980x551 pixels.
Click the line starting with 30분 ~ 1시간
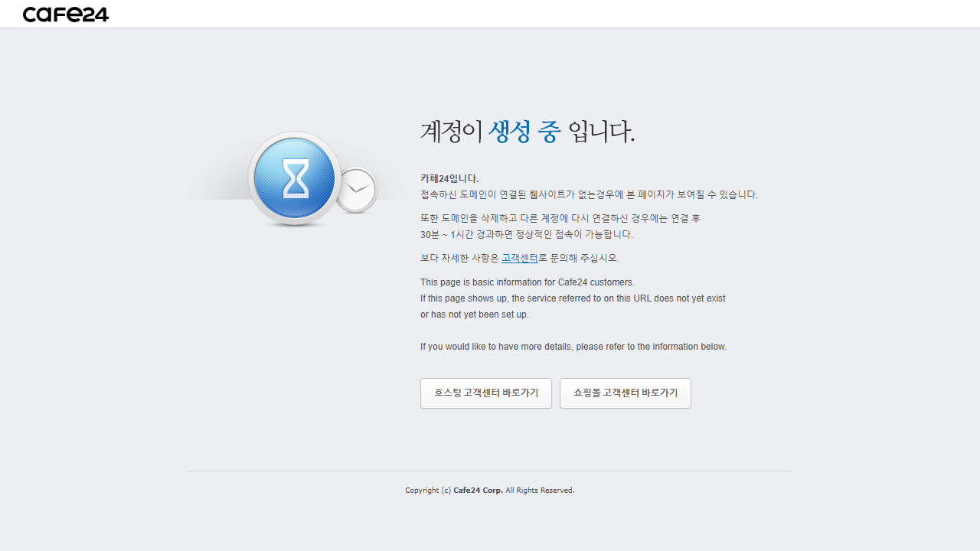click(527, 235)
